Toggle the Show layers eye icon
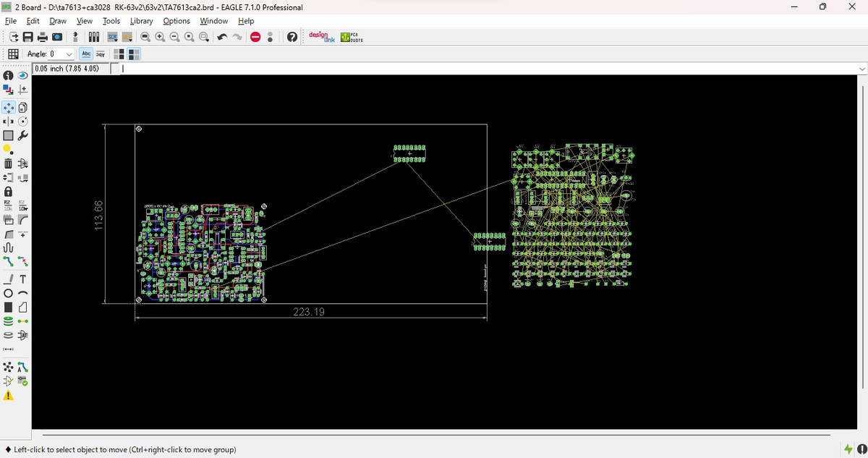 [23, 75]
